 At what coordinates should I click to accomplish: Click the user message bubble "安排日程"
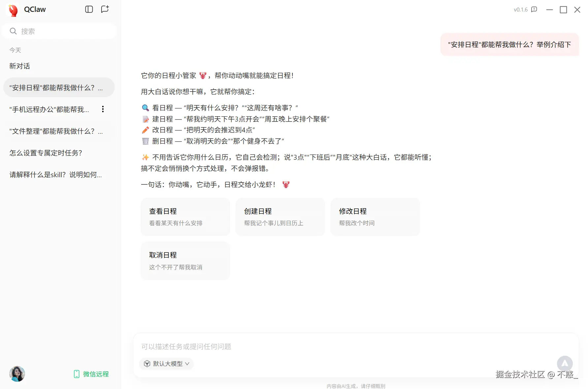coord(510,44)
